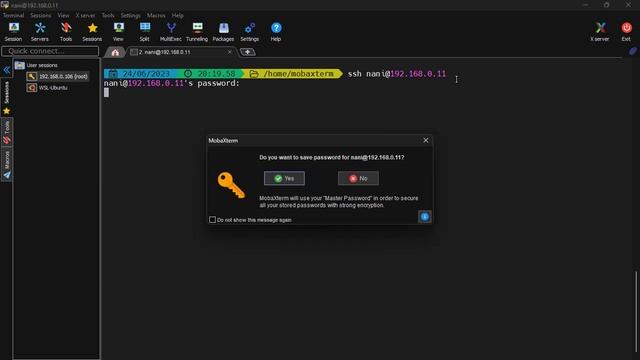The width and height of the screenshot is (640, 360).
Task: Open the Macros vertical sidebar tab
Action: 7,164
